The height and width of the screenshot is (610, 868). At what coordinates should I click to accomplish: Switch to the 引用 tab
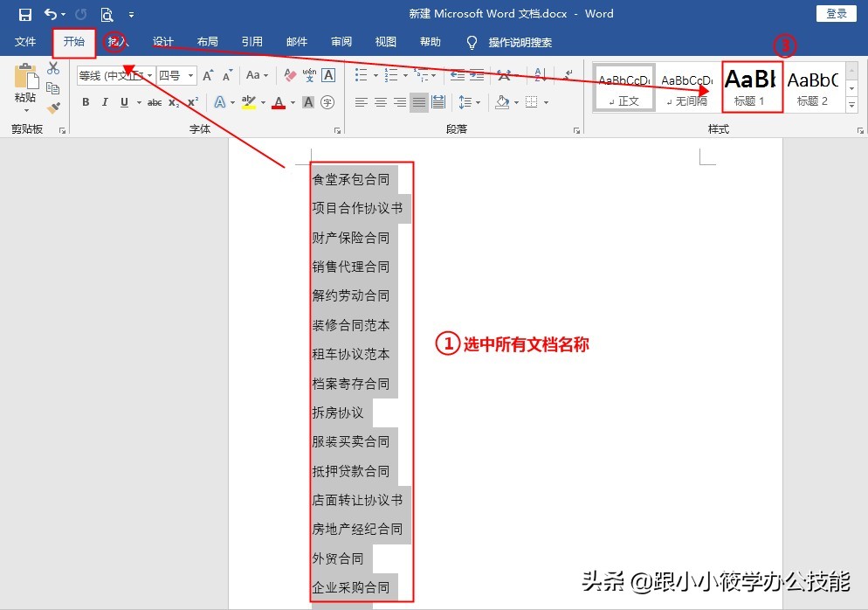tap(251, 42)
